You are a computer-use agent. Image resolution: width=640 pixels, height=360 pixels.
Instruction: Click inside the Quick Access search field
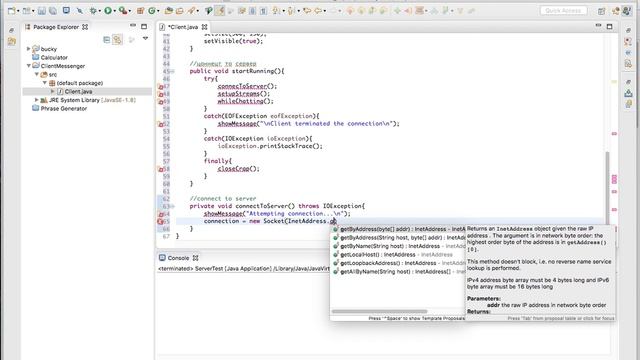(563, 11)
